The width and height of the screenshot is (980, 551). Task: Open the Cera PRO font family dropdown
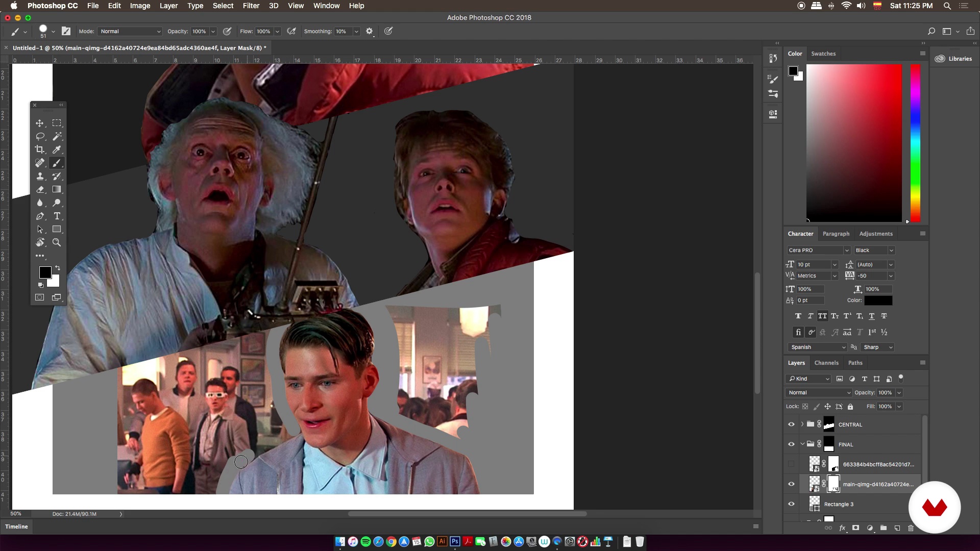[x=819, y=250]
